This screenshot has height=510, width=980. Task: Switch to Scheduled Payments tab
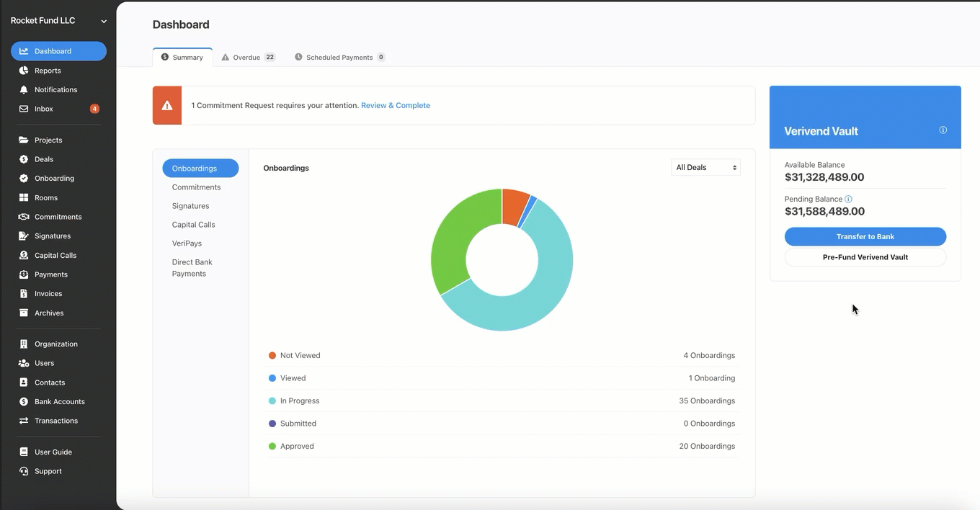click(339, 57)
